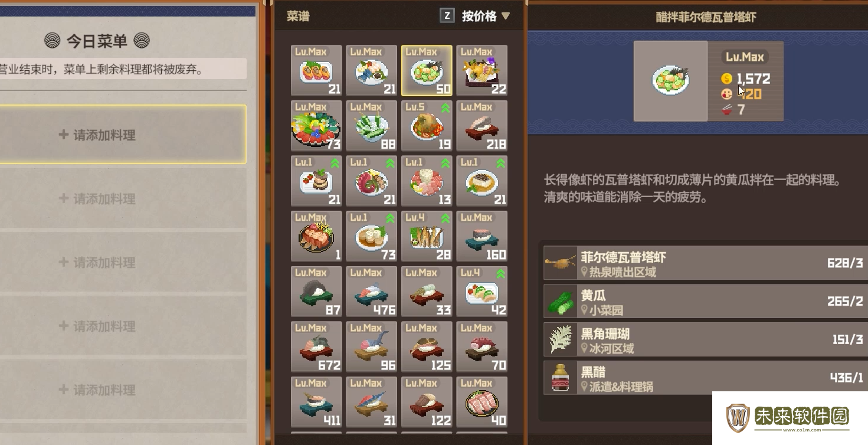Click the sushi recipe showing 476
This screenshot has height=445, width=868.
tap(371, 292)
